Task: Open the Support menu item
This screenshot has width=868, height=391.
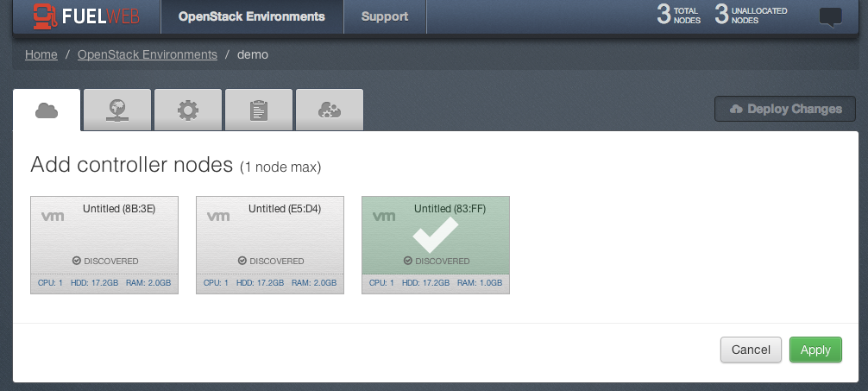Action: [385, 16]
